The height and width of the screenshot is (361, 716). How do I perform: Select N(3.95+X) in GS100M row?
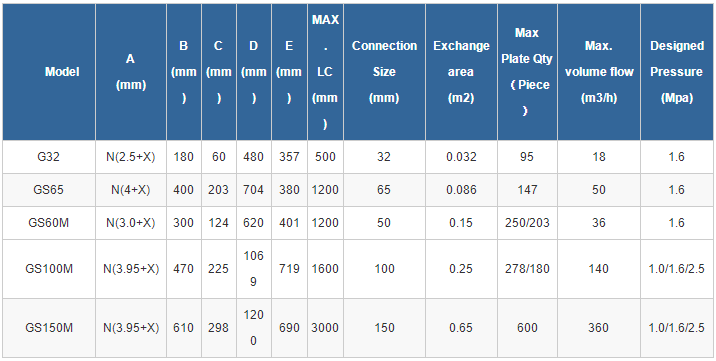point(131,268)
